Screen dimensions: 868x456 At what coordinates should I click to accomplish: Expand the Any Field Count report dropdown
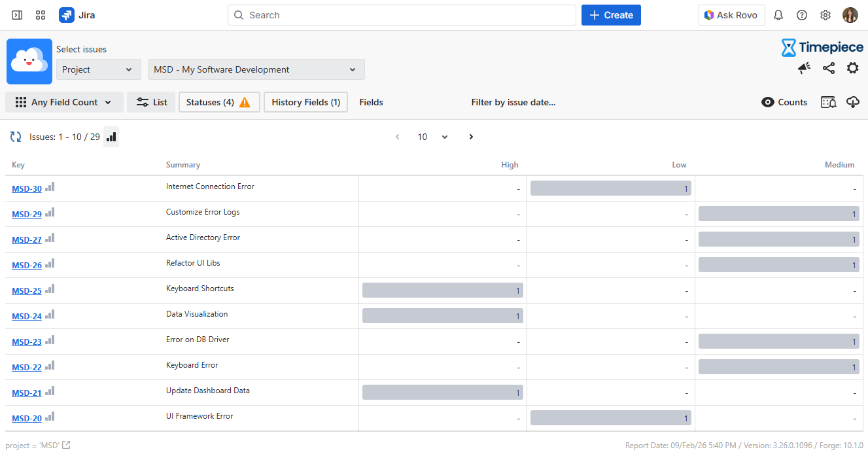coord(64,102)
